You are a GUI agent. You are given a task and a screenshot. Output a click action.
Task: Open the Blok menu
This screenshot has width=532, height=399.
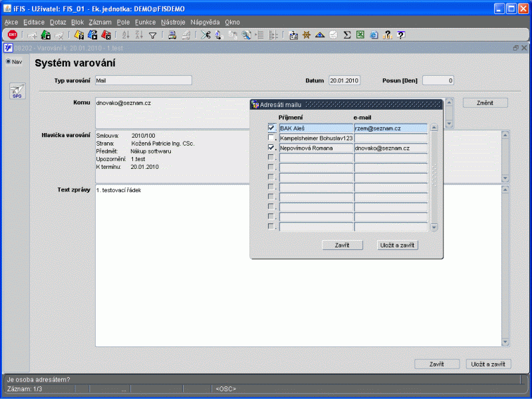pos(77,23)
